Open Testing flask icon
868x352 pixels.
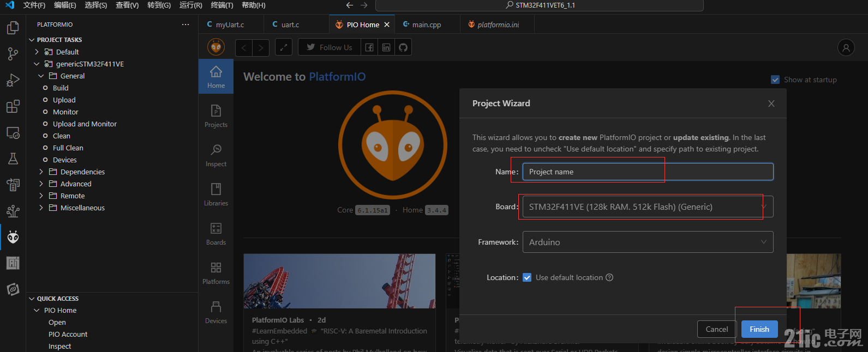point(13,159)
